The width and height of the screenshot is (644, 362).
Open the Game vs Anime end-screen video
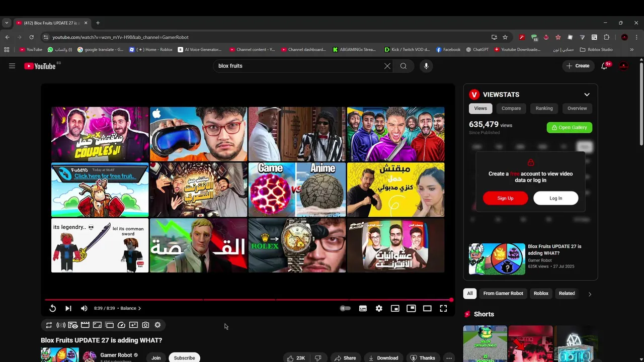coord(297,190)
